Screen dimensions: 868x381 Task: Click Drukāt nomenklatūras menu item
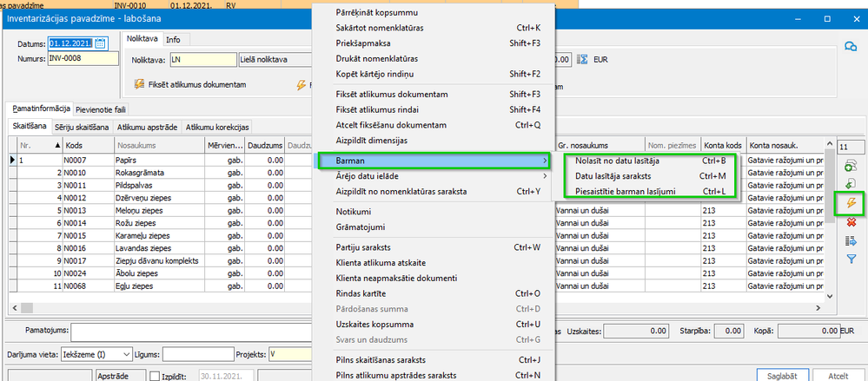[433, 59]
